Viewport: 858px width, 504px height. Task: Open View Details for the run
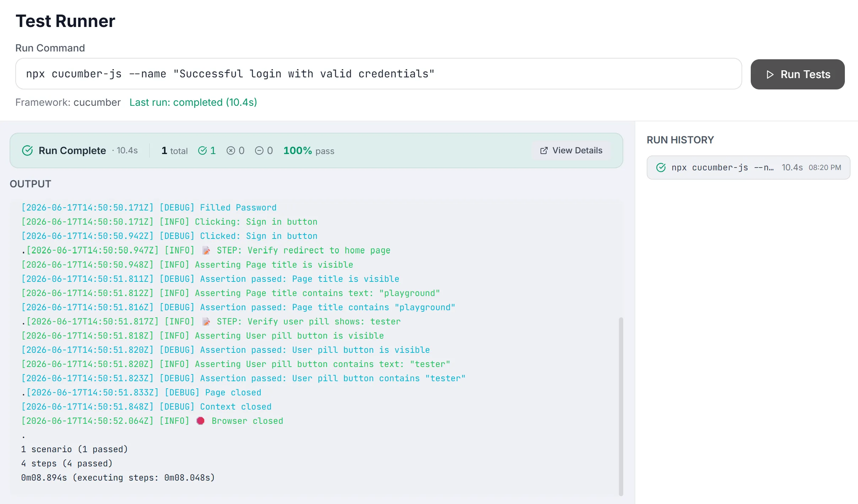tap(571, 150)
